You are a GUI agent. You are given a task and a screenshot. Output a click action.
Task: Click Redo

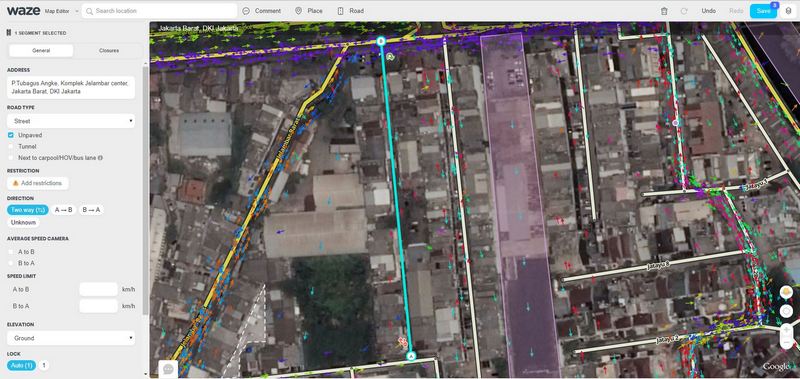[736, 11]
